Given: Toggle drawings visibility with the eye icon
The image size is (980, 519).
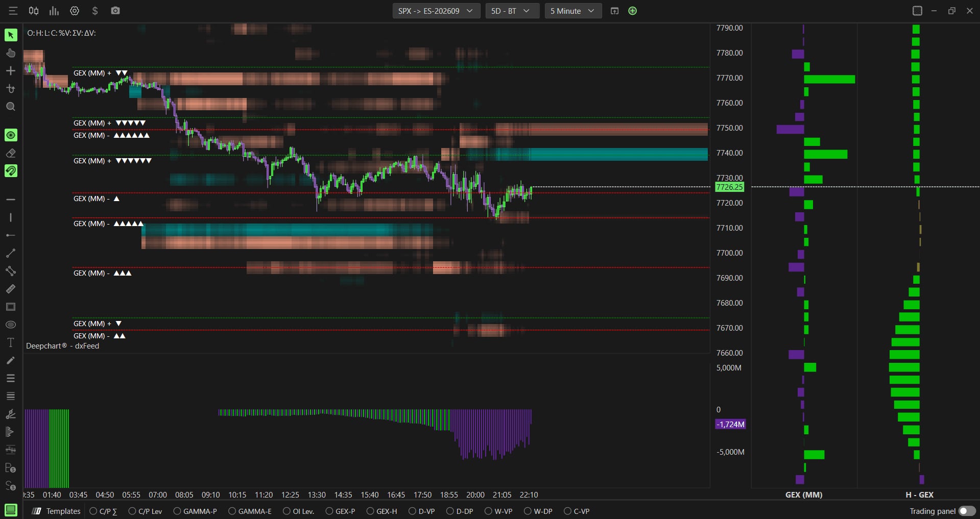Looking at the screenshot, I should point(11,135).
